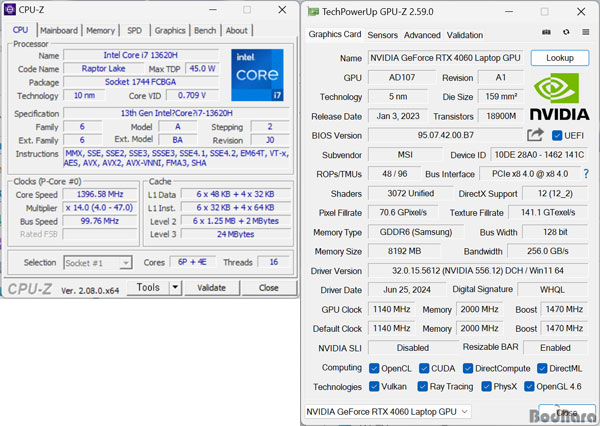Screen dimensions: 600x426
Task: Click the Bandwidth value 256.0 GB/s
Action: pos(548,251)
